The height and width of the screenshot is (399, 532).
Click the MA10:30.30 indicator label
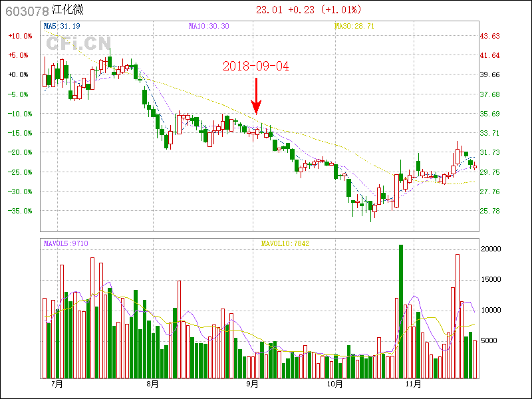pyautogui.click(x=209, y=26)
